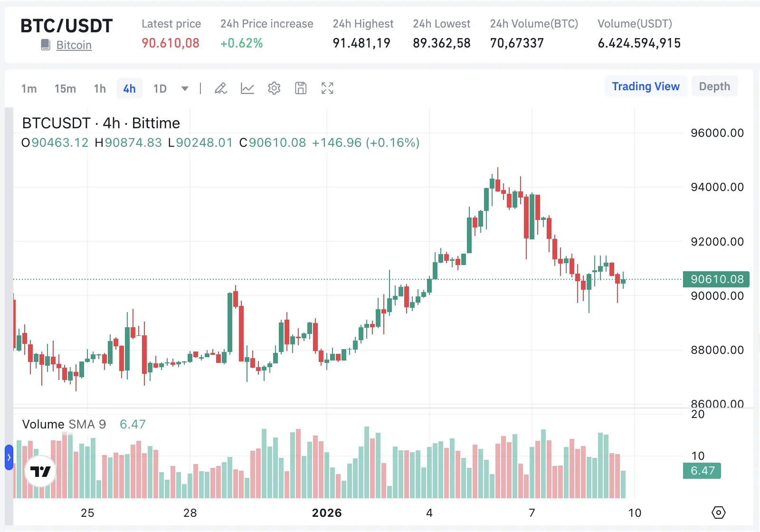Open the indicators chart-line icon
This screenshot has width=760, height=532.
247,88
